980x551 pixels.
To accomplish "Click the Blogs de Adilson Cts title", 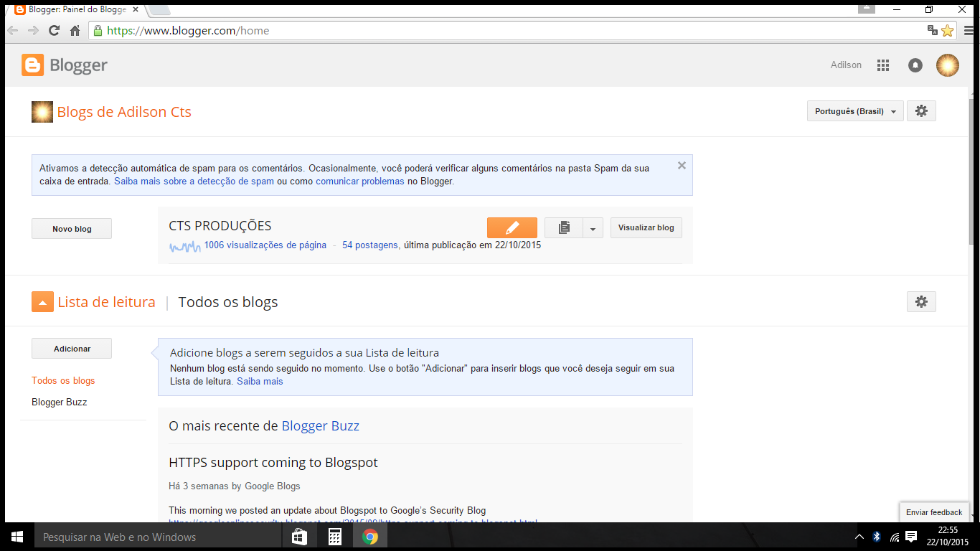I will 124,112.
